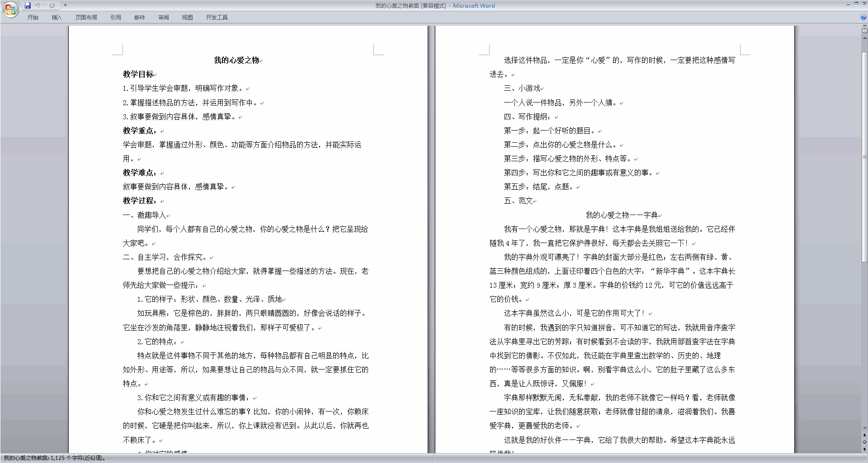Click the 教学目标 heading
The image size is (868, 463).
click(138, 74)
